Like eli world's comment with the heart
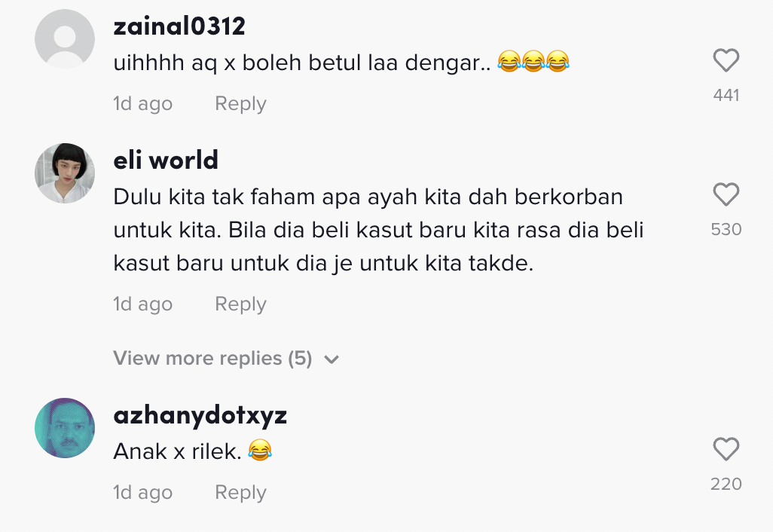Image resolution: width=773 pixels, height=532 pixels. click(726, 194)
